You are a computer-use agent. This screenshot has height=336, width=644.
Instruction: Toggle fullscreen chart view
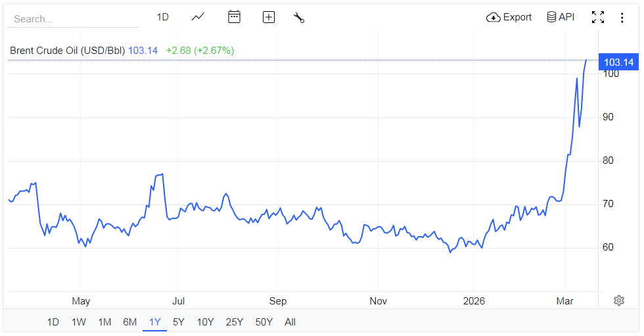click(x=597, y=17)
